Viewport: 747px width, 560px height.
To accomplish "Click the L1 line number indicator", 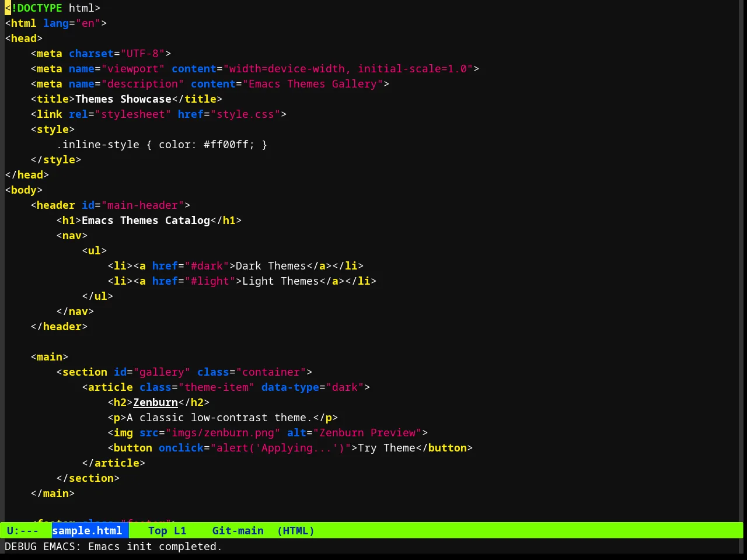I will pyautogui.click(x=180, y=531).
